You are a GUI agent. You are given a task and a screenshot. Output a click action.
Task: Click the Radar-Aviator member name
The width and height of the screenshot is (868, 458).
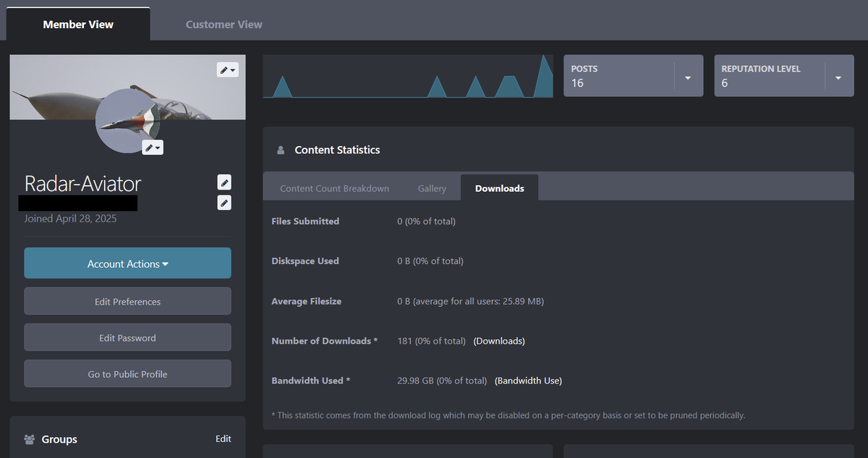tap(82, 183)
